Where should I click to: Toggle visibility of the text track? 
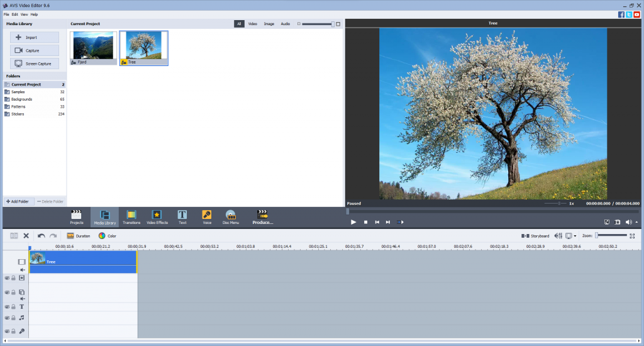pyautogui.click(x=8, y=307)
